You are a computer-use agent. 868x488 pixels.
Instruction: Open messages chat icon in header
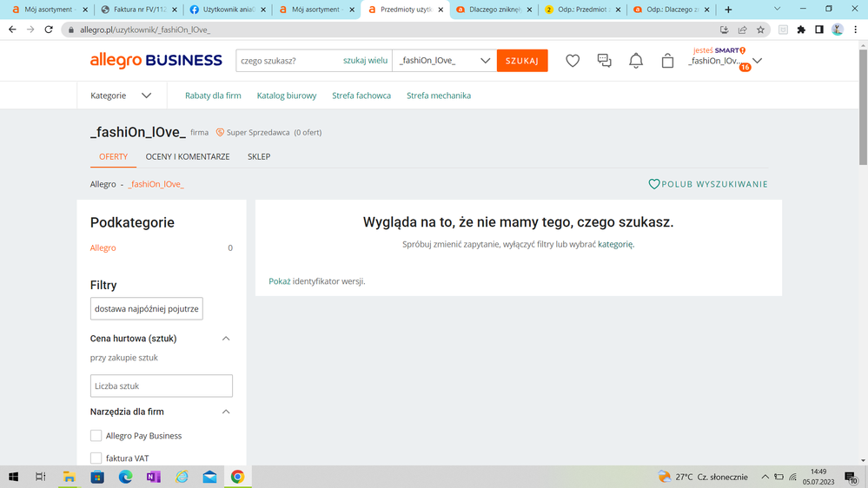(x=604, y=61)
